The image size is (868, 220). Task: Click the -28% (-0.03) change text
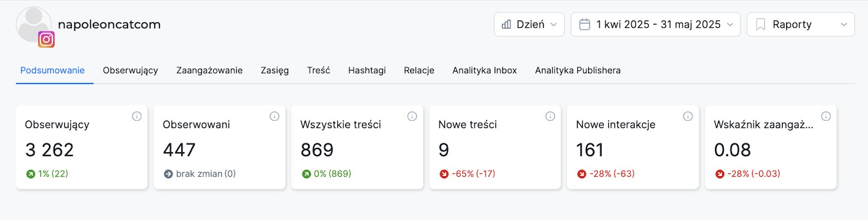coord(754,174)
